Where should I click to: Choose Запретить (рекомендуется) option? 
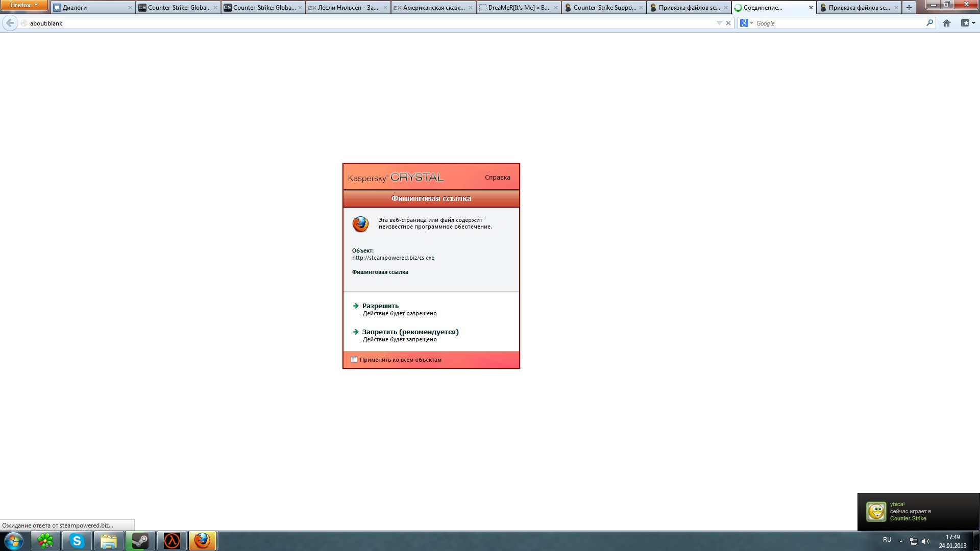[410, 332]
